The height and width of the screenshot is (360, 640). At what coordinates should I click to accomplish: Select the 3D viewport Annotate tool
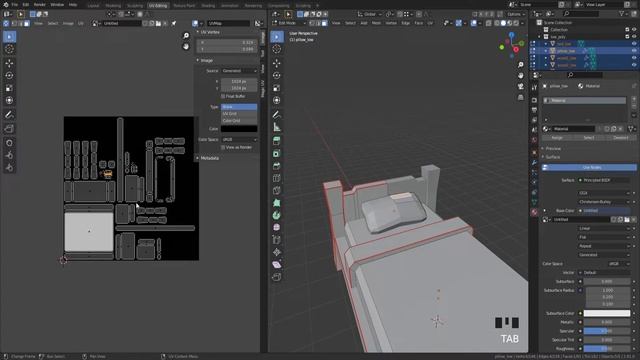[277, 115]
